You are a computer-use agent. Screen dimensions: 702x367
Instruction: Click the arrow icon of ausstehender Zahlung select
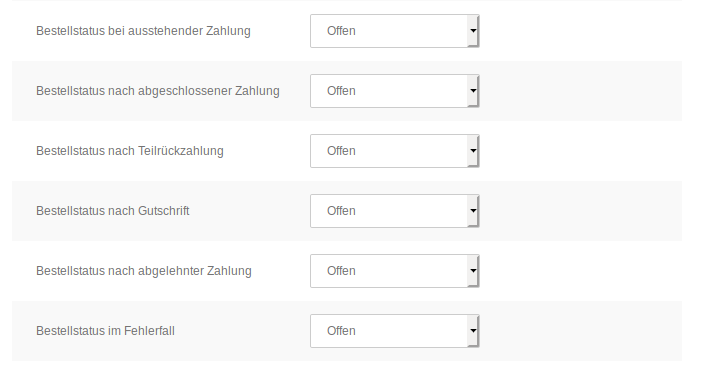point(473,31)
